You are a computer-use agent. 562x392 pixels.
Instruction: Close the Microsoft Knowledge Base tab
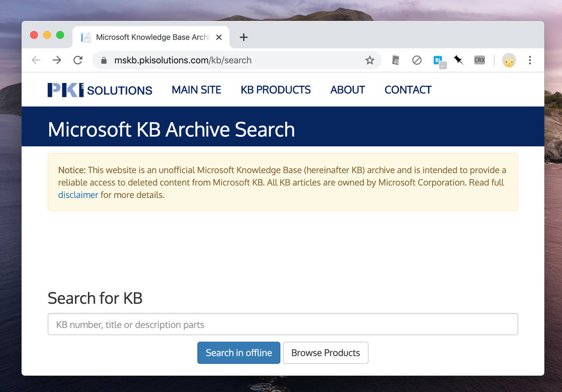219,37
